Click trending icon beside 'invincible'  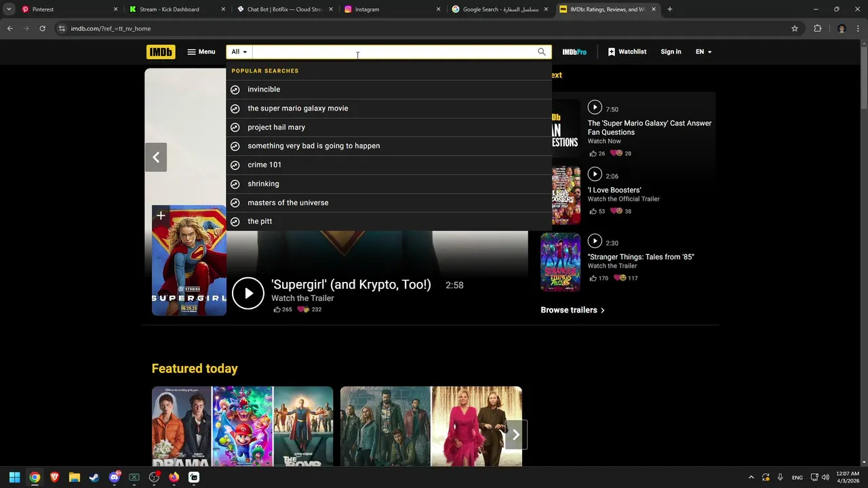[x=235, y=89]
